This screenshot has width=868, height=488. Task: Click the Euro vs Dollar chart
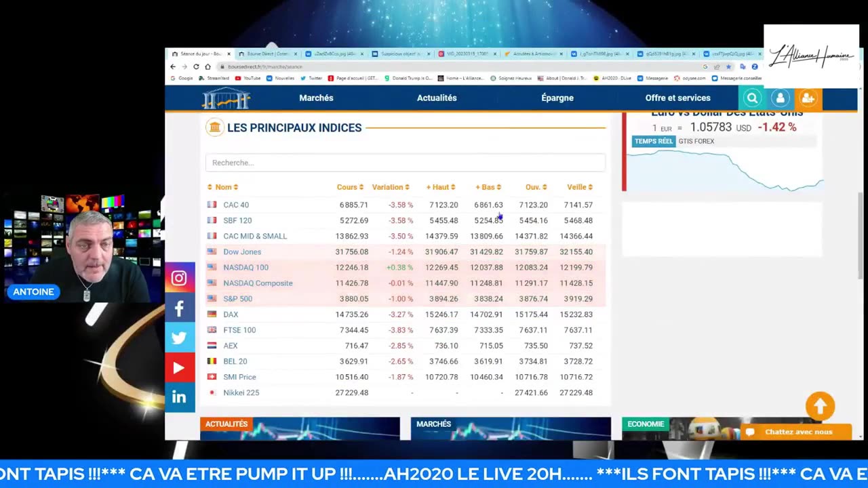(x=724, y=170)
